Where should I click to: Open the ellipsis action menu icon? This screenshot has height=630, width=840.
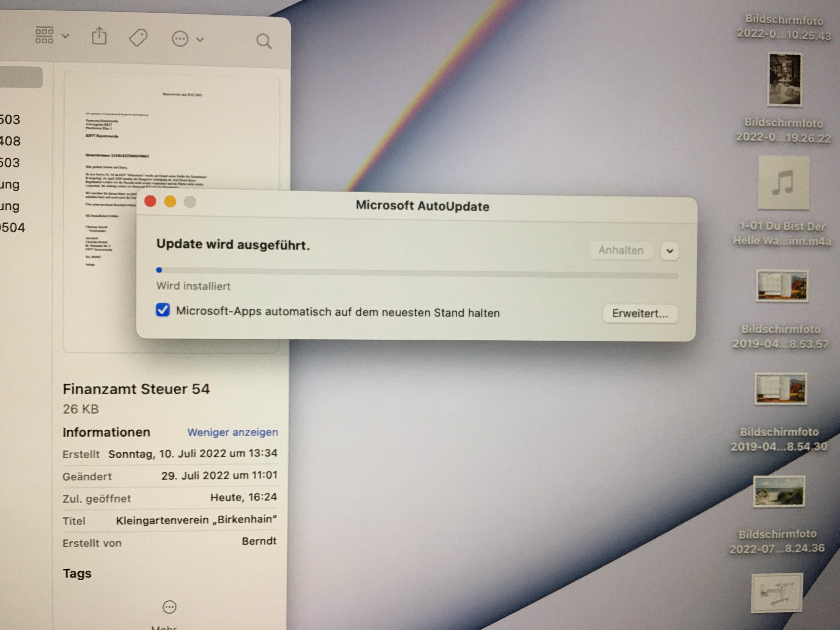[x=180, y=39]
